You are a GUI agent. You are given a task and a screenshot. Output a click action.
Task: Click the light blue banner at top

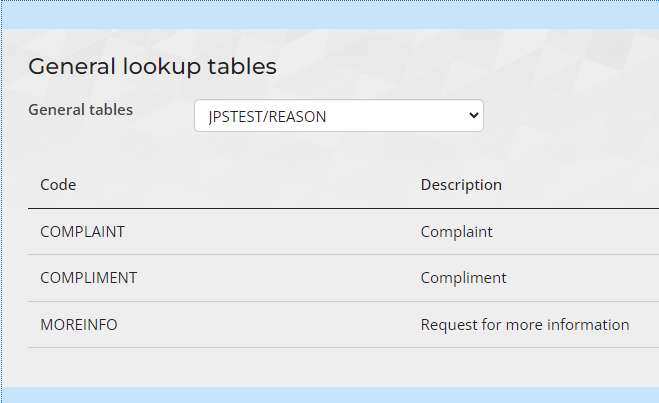coord(330,13)
